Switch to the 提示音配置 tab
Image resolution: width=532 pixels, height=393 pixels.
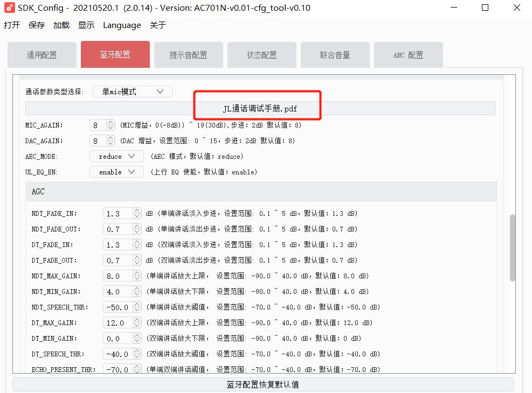coord(189,55)
